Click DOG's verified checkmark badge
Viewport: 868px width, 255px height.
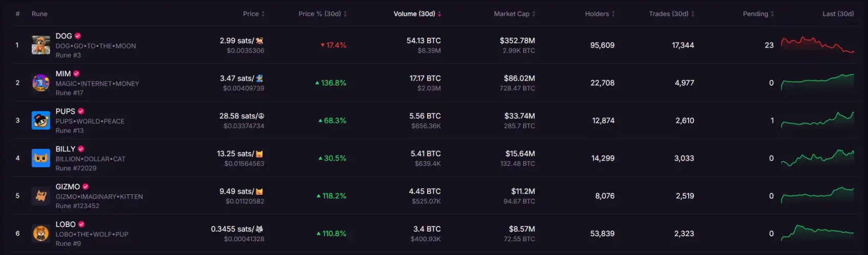click(78, 36)
